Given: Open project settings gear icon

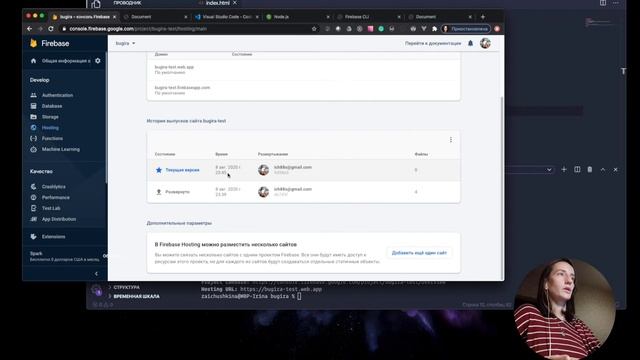Looking at the screenshot, I should 98,61.
